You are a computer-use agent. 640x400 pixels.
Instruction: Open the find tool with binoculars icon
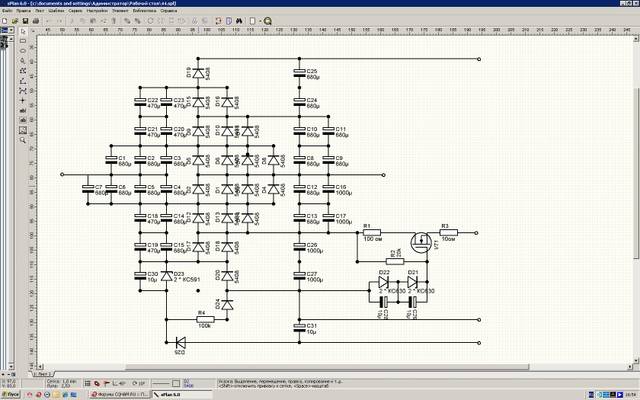click(240, 21)
